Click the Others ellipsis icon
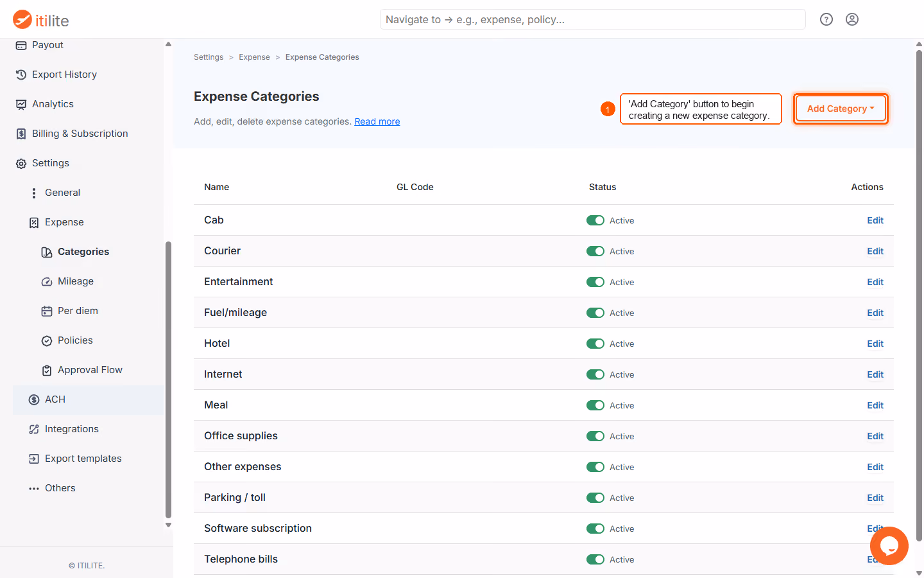Image resolution: width=924 pixels, height=578 pixels. [x=34, y=488]
